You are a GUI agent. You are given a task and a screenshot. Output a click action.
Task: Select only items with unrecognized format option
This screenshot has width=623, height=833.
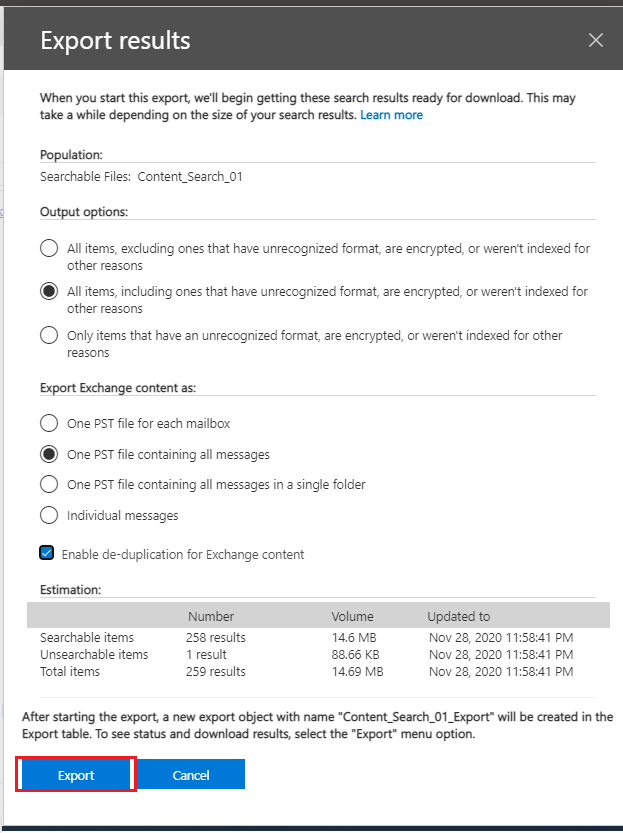coord(49,336)
